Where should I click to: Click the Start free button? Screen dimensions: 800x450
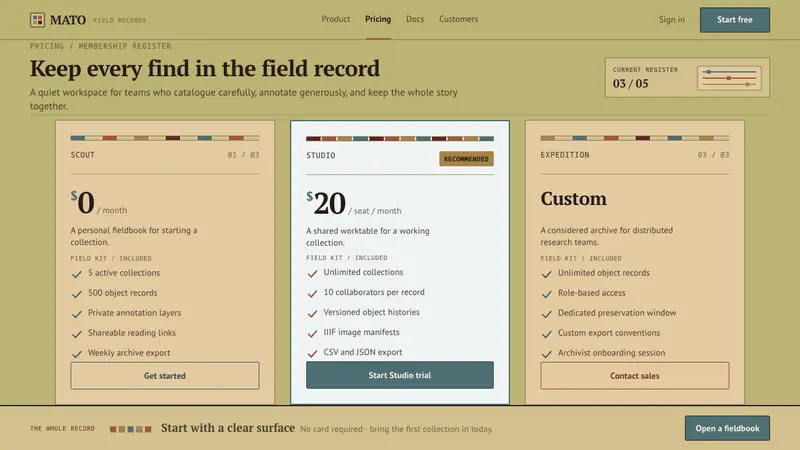[735, 20]
